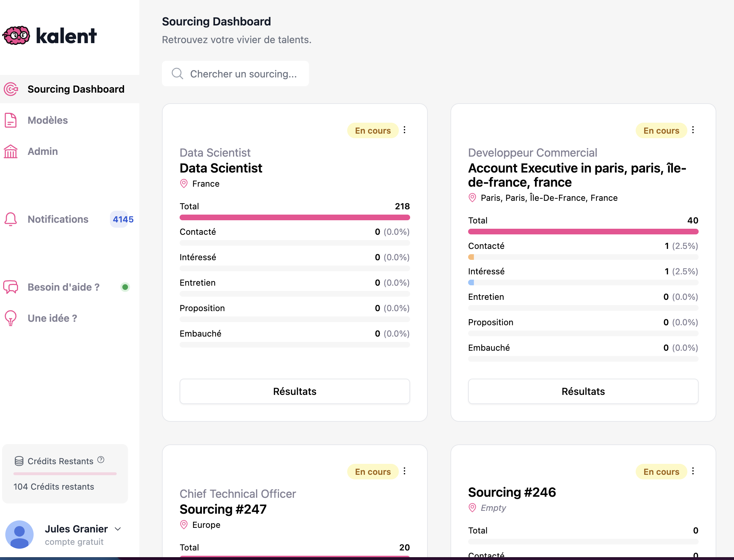Expand the Jules Granier account chevron
Screen dimensions: 734x560
pos(118,529)
